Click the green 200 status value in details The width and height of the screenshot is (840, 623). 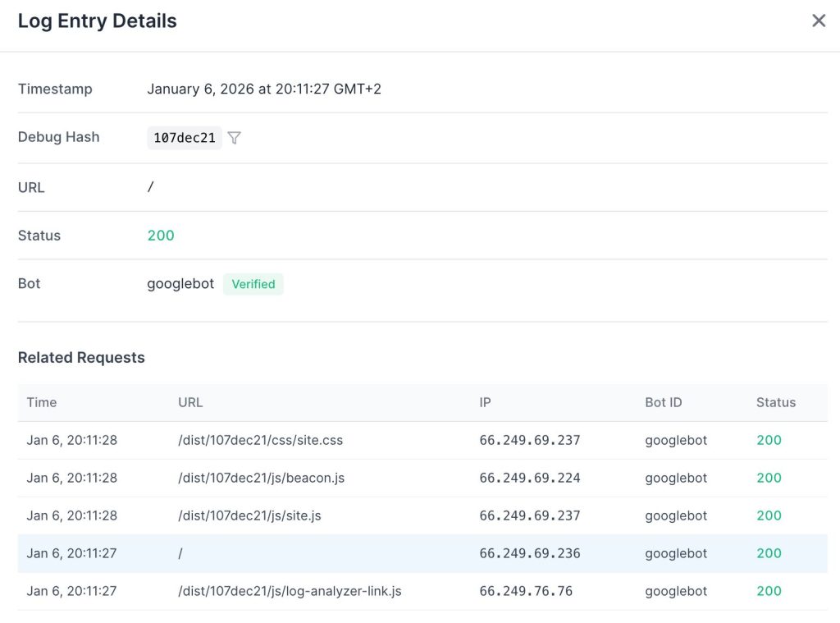click(161, 236)
